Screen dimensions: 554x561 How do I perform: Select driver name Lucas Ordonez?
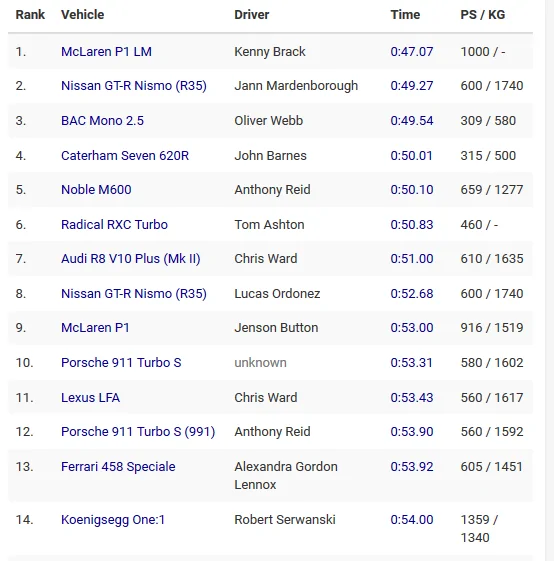[x=277, y=294]
